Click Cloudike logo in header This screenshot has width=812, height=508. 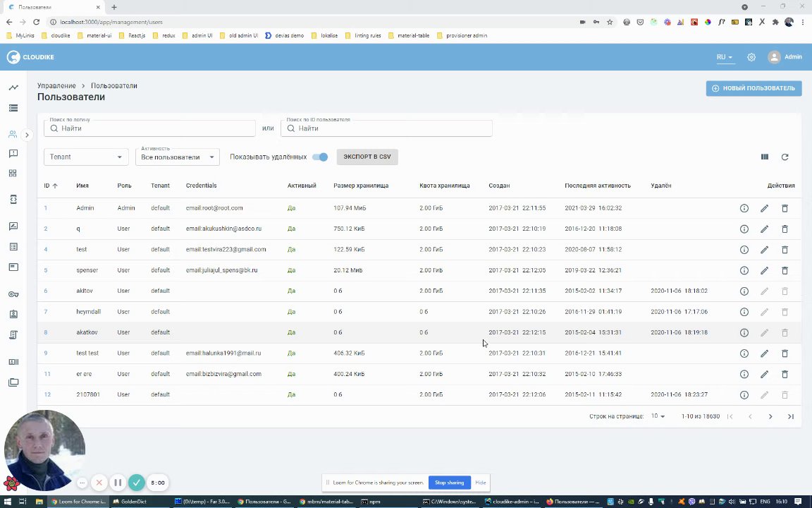(x=30, y=57)
